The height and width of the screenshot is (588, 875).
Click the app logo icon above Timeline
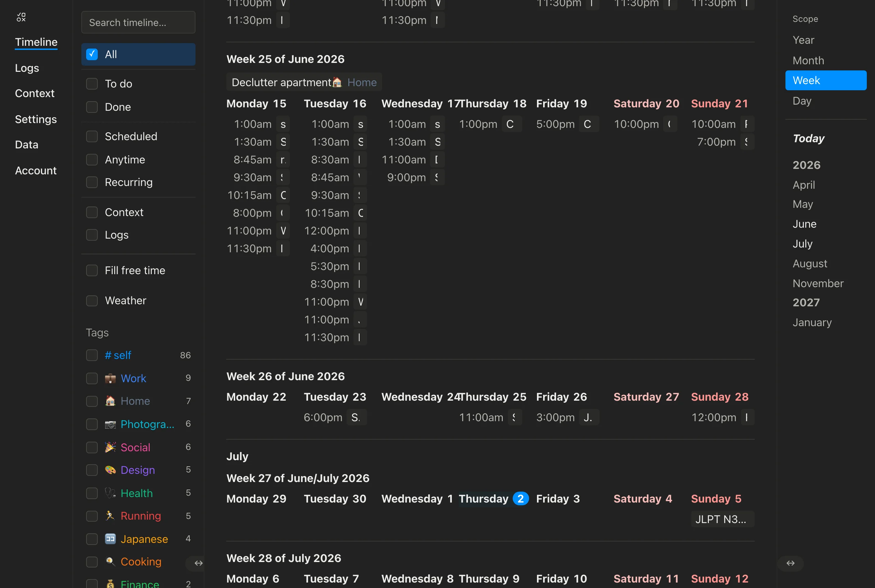tap(22, 17)
